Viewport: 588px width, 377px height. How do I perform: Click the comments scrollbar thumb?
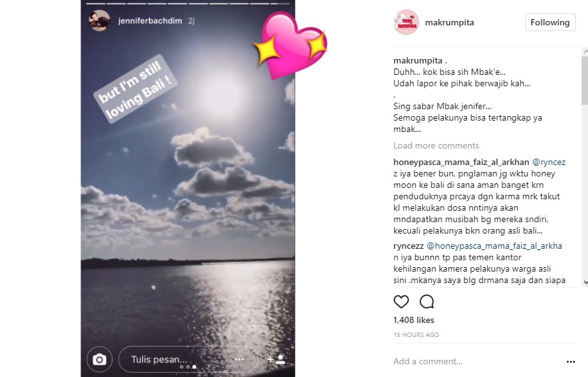[585, 80]
